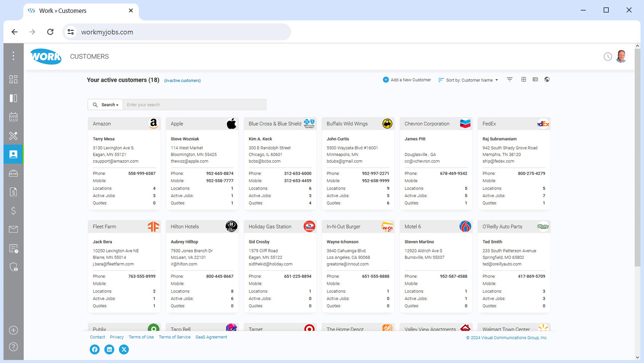The height and width of the screenshot is (363, 644).
Task: Open the mail envelope icon in sidebar
Action: (x=13, y=230)
